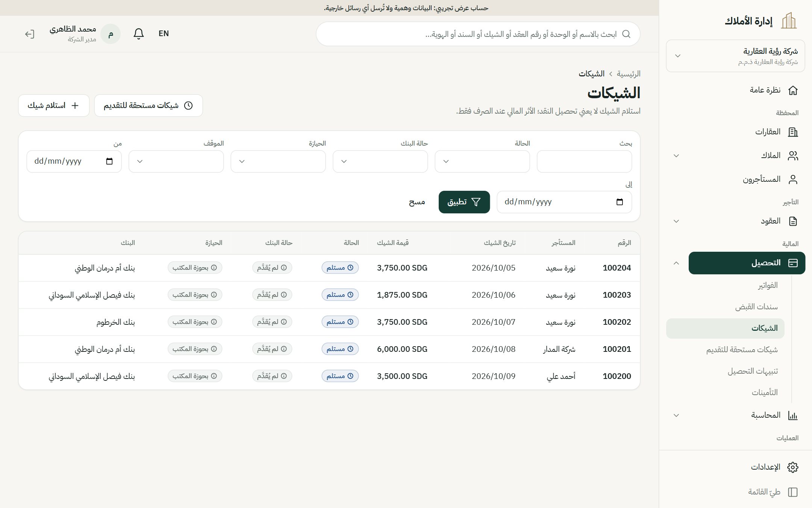Viewport: 812px width, 508px height.
Task: Open شركة رؤية العقارية company selector
Action: 735,56
